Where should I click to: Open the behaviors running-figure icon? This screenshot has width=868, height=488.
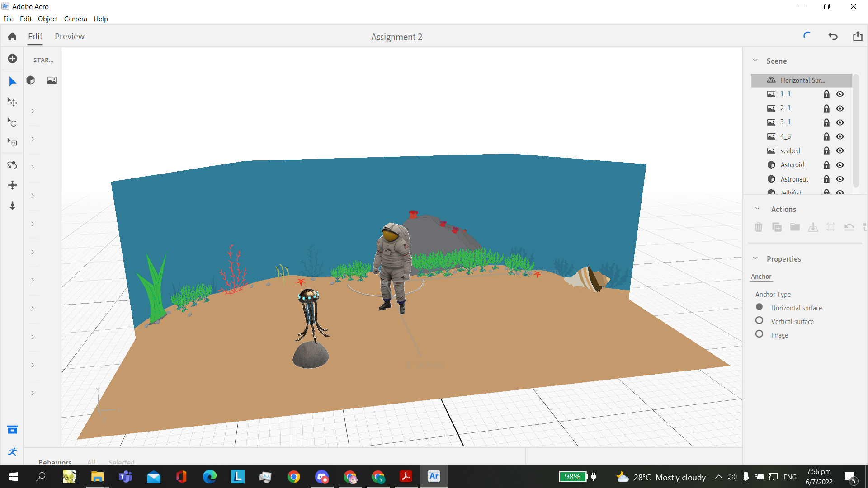click(x=12, y=452)
